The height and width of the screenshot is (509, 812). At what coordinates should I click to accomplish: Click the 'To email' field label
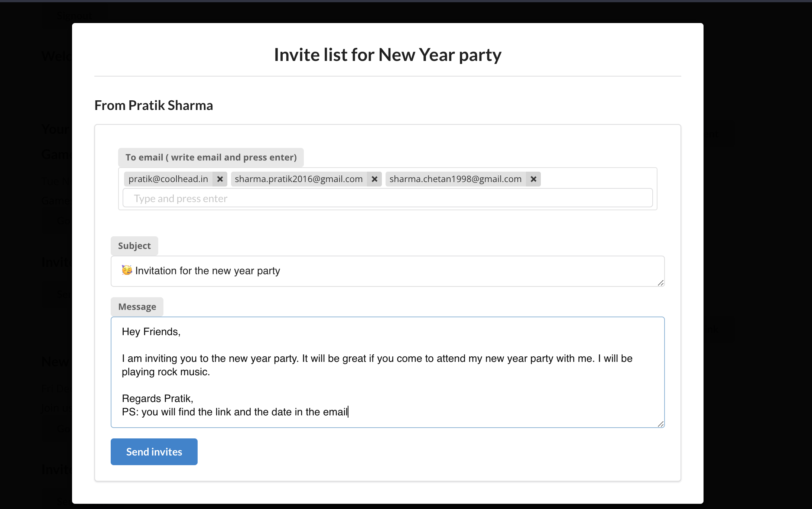(211, 158)
